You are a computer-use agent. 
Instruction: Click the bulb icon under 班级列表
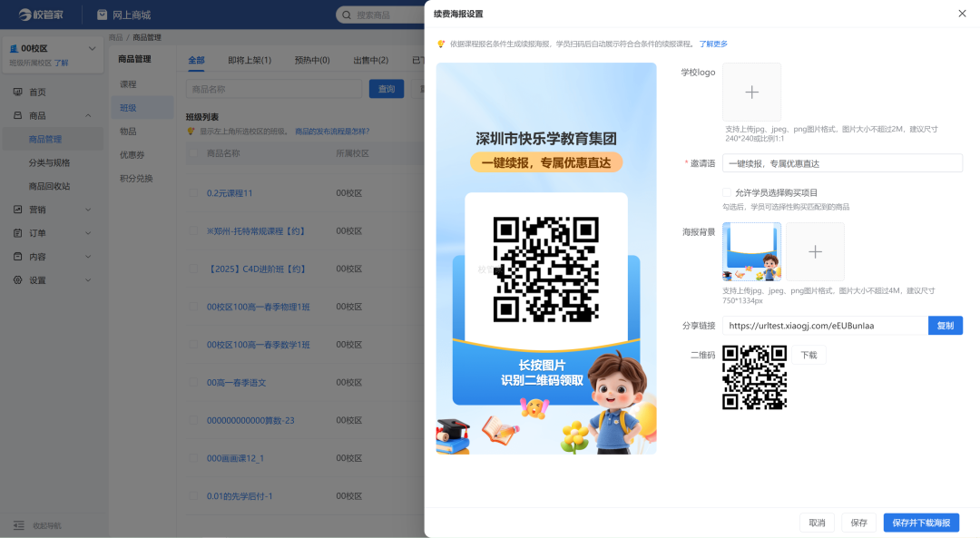[191, 132]
